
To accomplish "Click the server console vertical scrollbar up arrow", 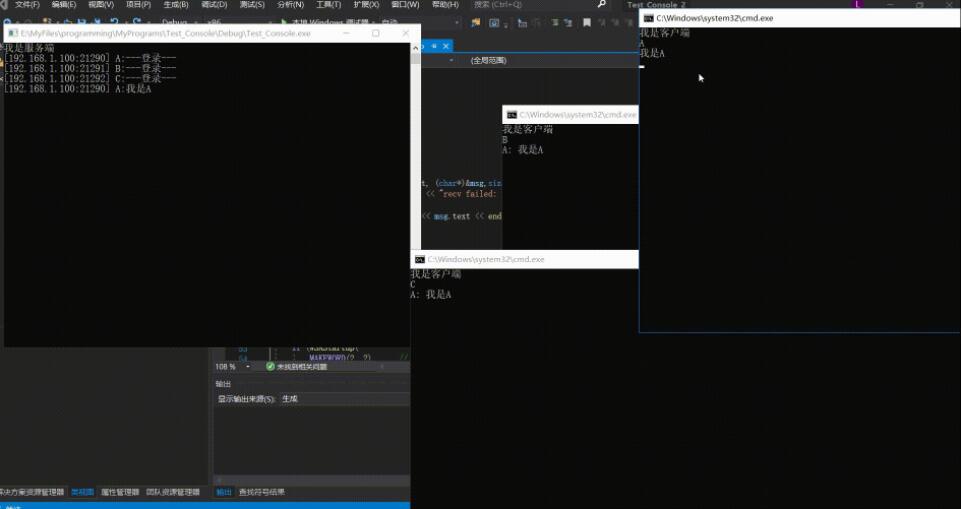I will pyautogui.click(x=415, y=48).
